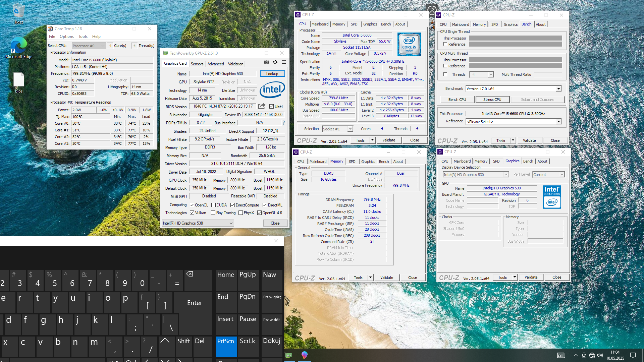Open GPU-Z hamburger menu icon
Image resolution: width=644 pixels, height=362 pixels.
284,62
